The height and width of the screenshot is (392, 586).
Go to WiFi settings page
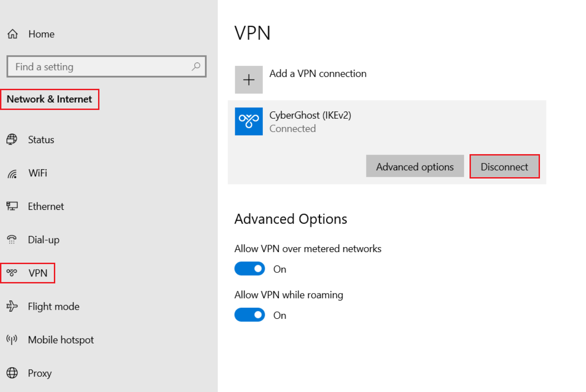(x=37, y=173)
